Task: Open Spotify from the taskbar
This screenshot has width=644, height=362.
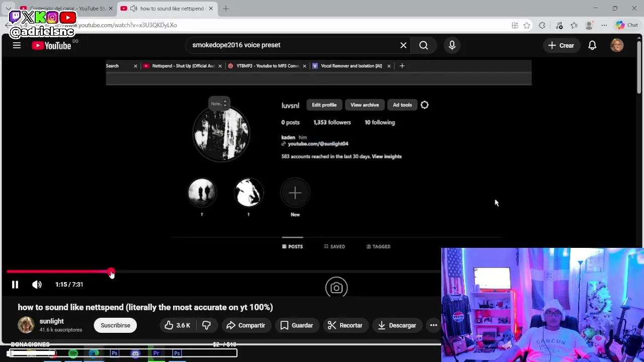Action: pyautogui.click(x=73, y=353)
